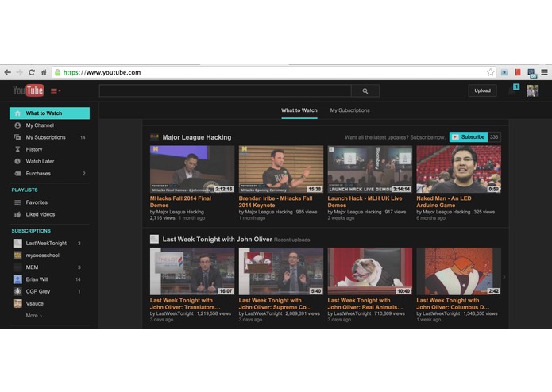Click Major League Hacking channel title
The image size is (552, 392).
[x=197, y=137]
